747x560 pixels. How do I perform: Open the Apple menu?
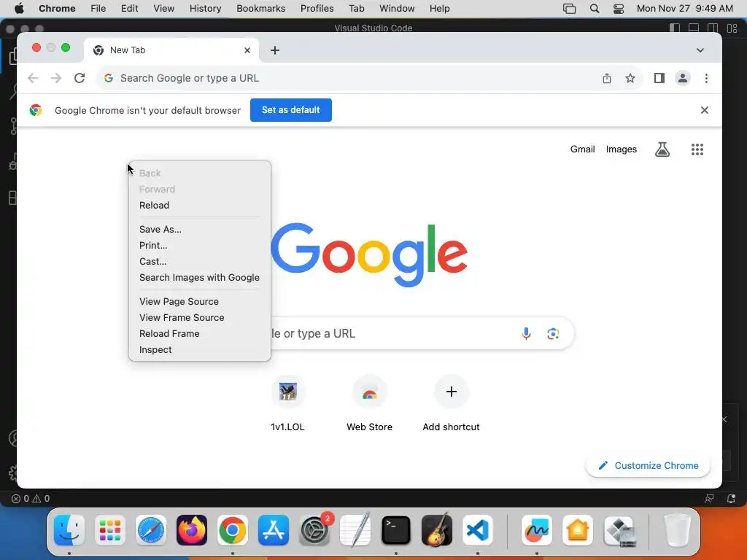point(19,9)
